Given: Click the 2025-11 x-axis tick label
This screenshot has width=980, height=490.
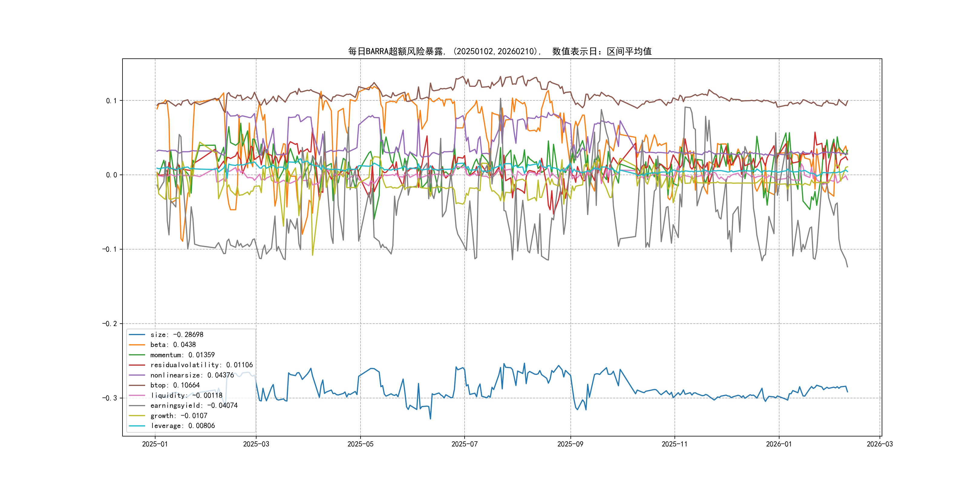Looking at the screenshot, I should point(675,444).
